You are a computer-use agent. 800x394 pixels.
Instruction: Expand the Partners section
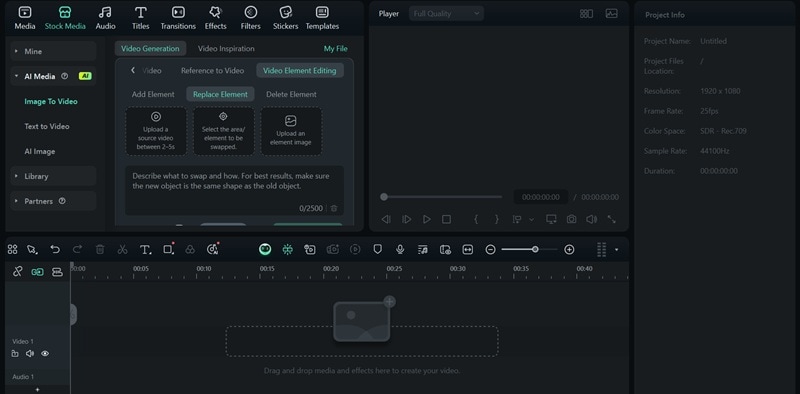point(53,201)
